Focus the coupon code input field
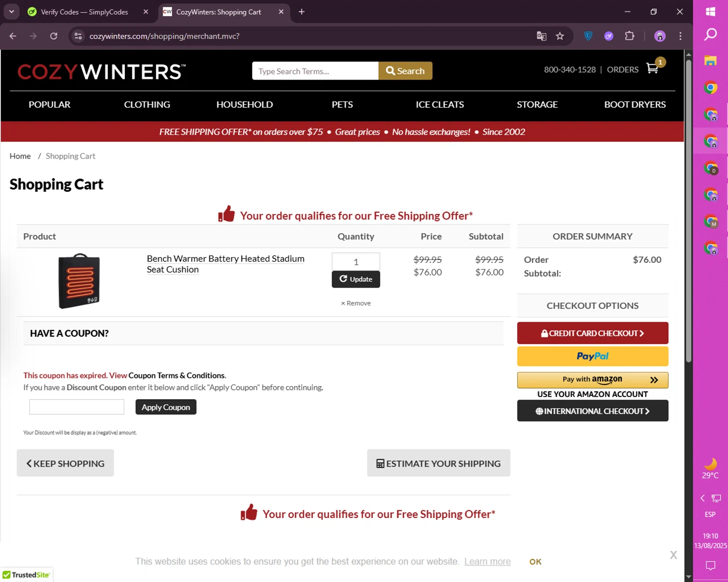 pos(77,407)
